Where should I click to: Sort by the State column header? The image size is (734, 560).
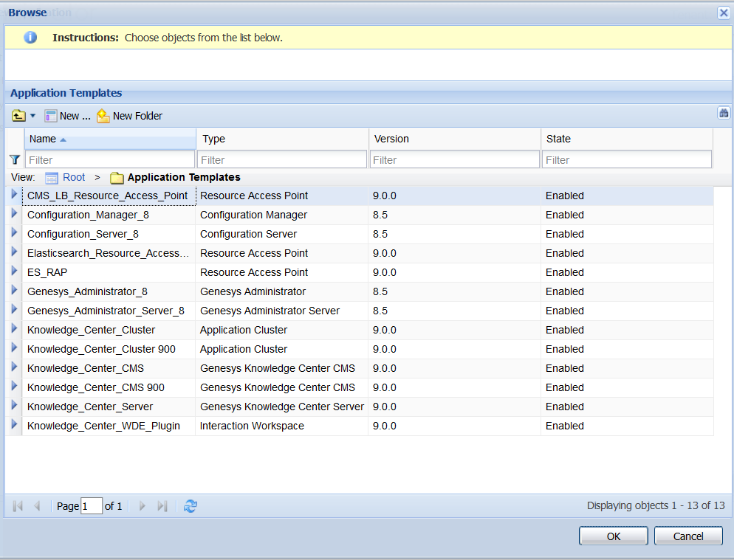pos(627,139)
